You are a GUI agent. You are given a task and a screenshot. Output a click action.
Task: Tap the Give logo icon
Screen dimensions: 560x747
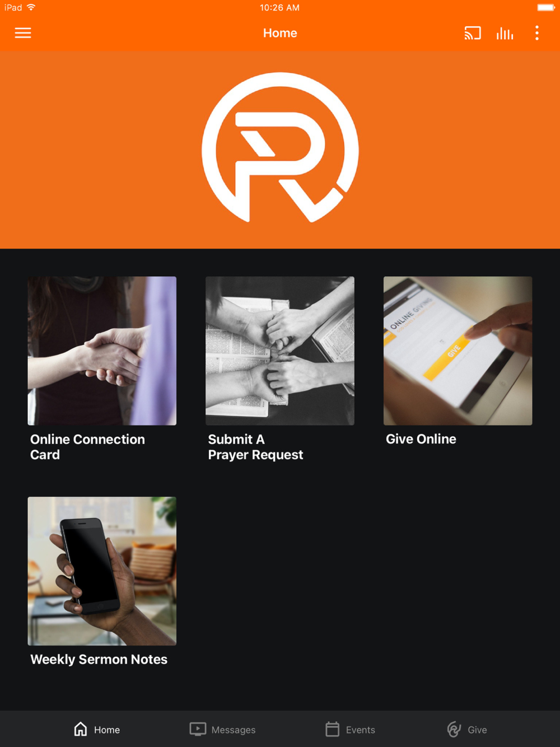coord(454,729)
